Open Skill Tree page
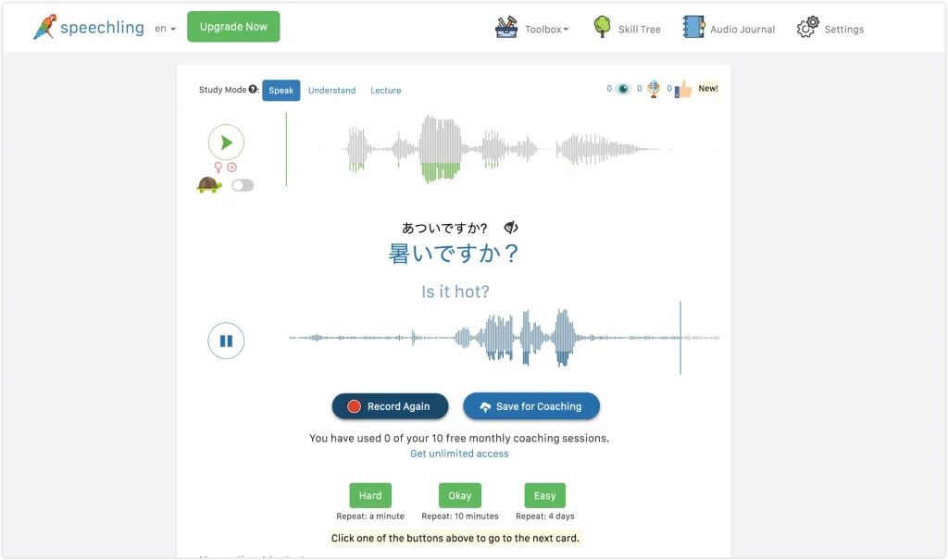Screen dimensions: 948x560 [639, 29]
